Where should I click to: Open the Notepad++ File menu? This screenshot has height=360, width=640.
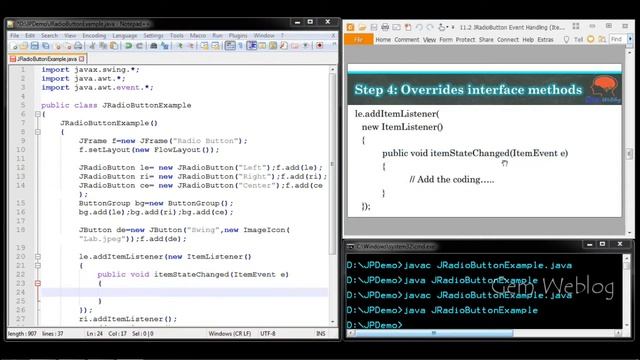click(15, 36)
